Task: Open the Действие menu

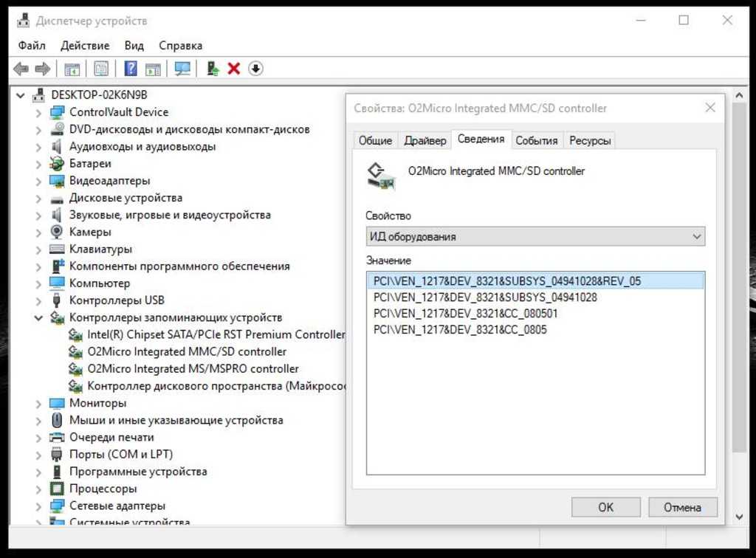Action: point(85,45)
